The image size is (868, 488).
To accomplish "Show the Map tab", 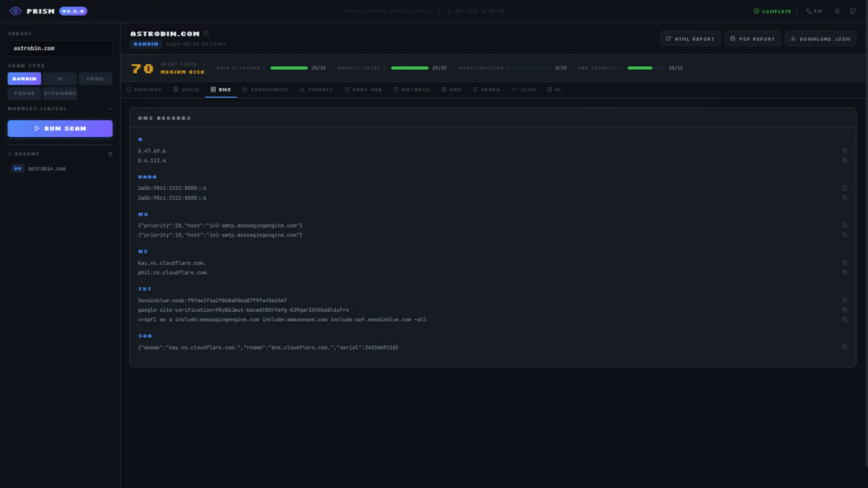I will pos(451,89).
